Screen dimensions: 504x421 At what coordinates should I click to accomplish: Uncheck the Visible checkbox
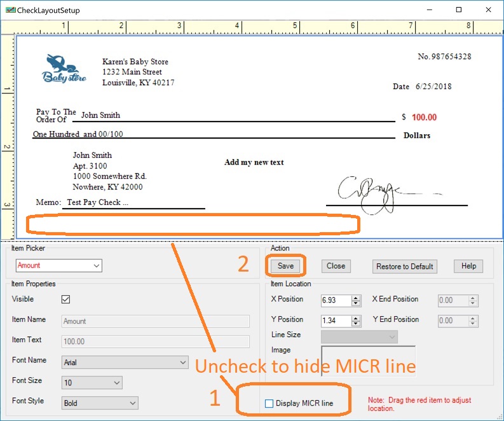(65, 300)
